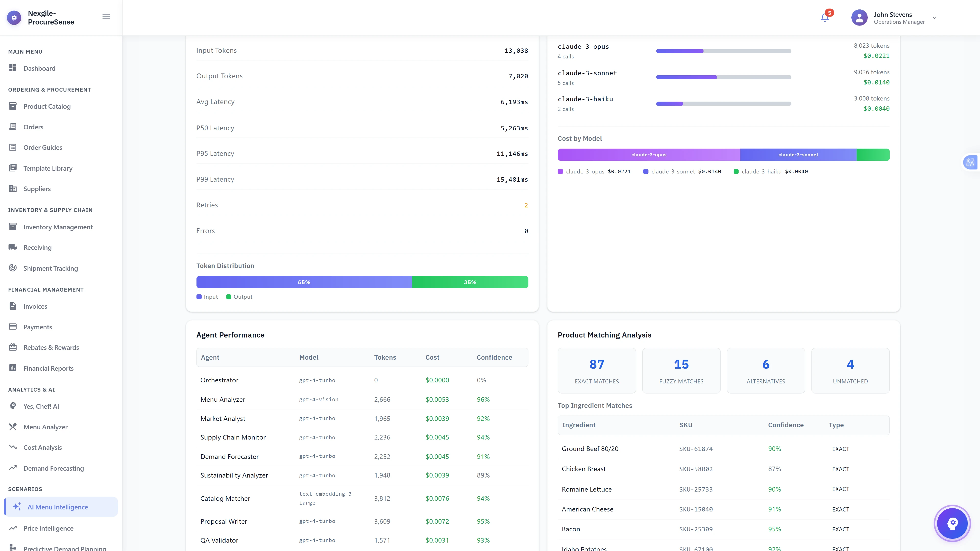Select the Orders icon in sidebar
The image size is (980, 551).
point(13,127)
